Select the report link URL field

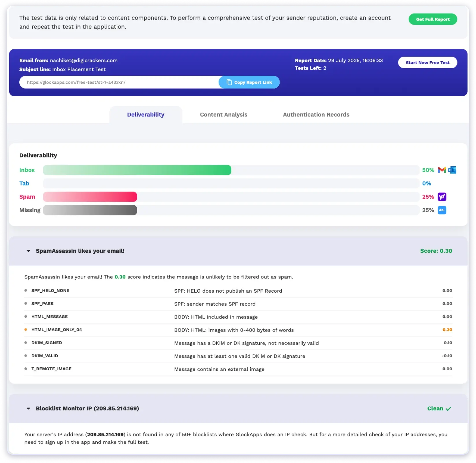coord(116,82)
